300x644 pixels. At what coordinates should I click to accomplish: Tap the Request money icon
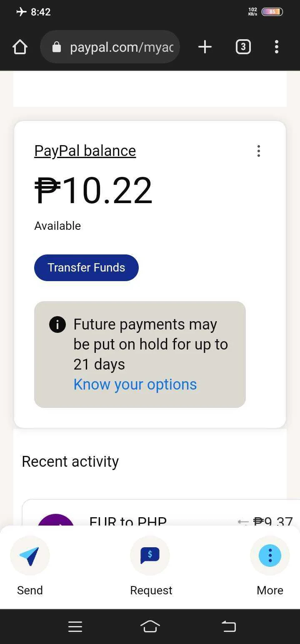(150, 556)
